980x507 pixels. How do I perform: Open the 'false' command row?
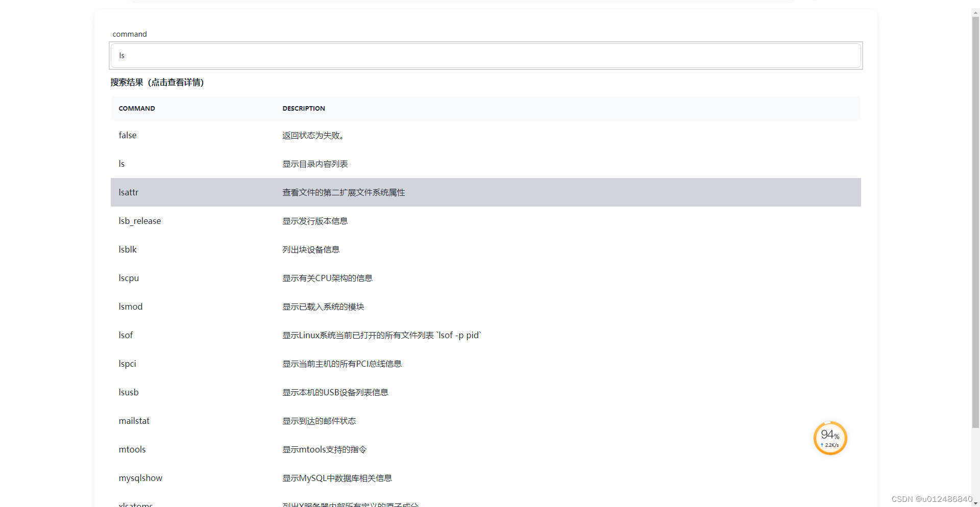(x=486, y=135)
